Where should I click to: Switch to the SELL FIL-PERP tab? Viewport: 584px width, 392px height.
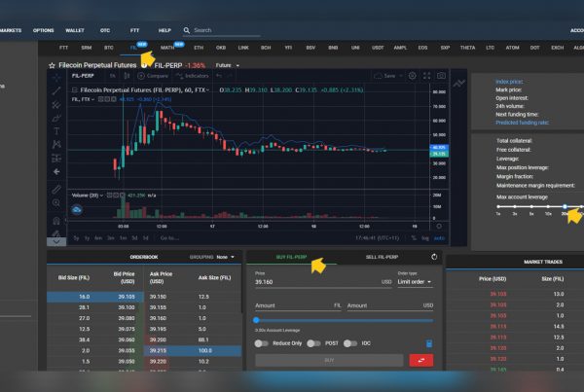click(x=382, y=257)
